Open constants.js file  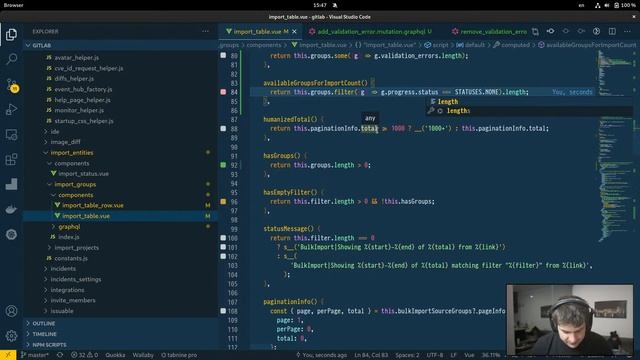(121, 258)
